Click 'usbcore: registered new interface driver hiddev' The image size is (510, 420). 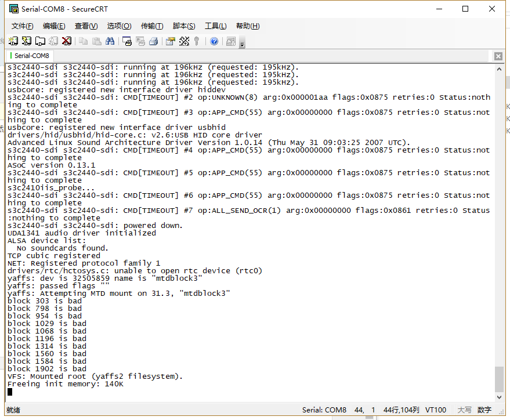tap(117, 90)
